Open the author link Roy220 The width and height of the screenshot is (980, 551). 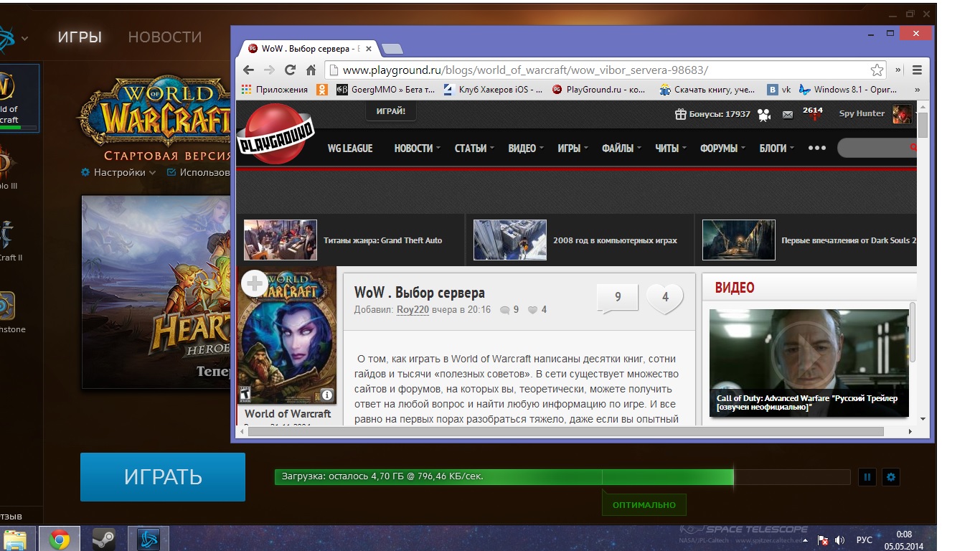click(413, 310)
